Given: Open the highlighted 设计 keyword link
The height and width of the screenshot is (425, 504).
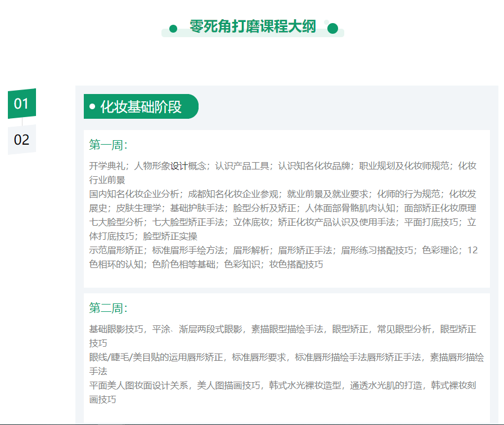Looking at the screenshot, I should [x=179, y=166].
